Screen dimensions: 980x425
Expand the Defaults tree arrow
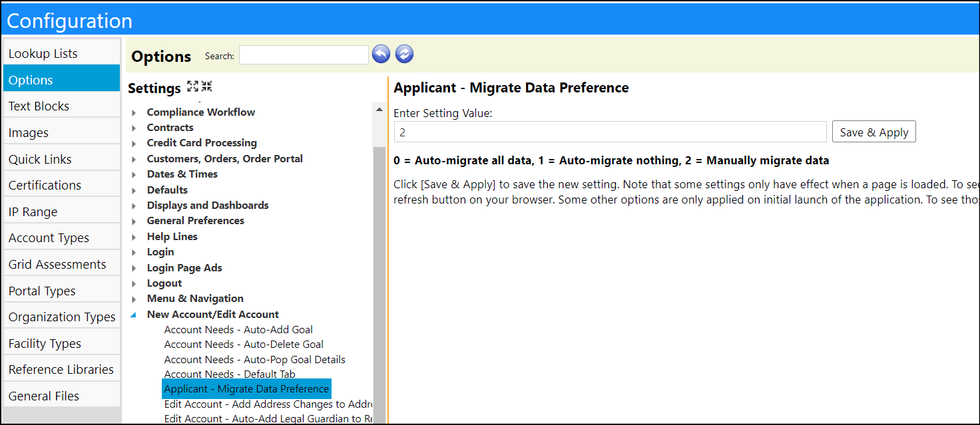tap(134, 190)
